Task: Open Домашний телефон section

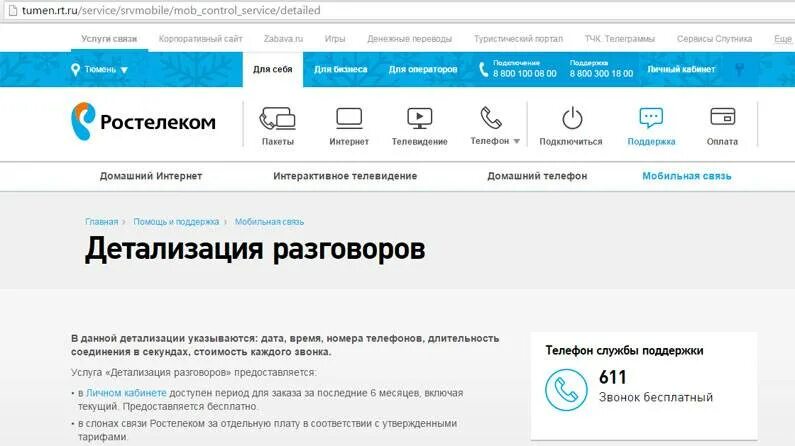Action: (x=537, y=176)
